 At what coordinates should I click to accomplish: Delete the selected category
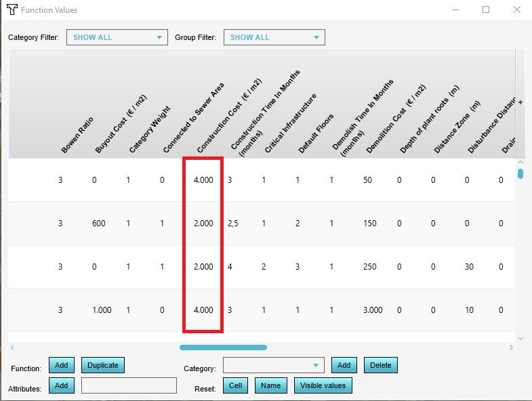[380, 366]
